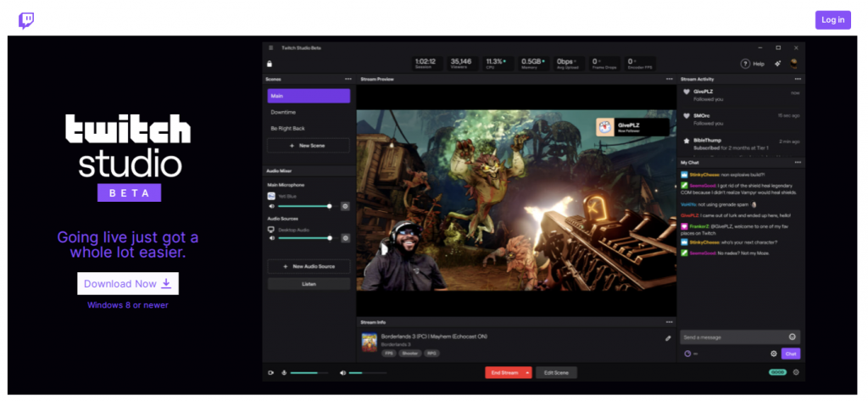Click the End Stream button
Viewport: 868px width, 401px height.
504,373
